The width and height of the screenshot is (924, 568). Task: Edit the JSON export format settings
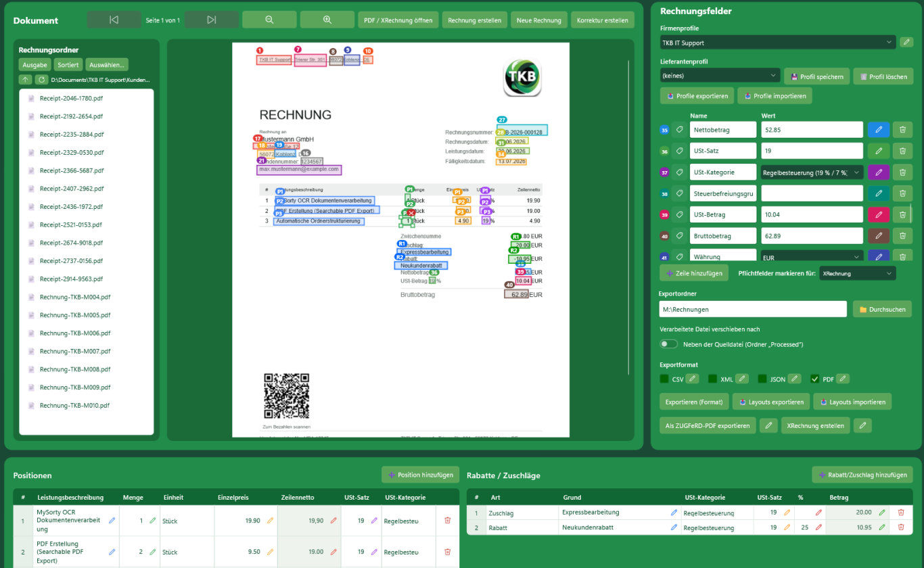(x=795, y=379)
